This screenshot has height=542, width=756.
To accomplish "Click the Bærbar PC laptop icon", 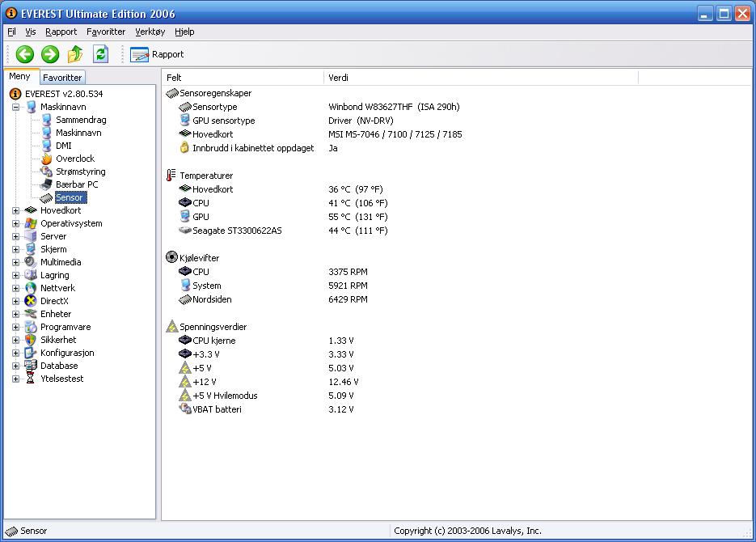I will pyautogui.click(x=47, y=184).
